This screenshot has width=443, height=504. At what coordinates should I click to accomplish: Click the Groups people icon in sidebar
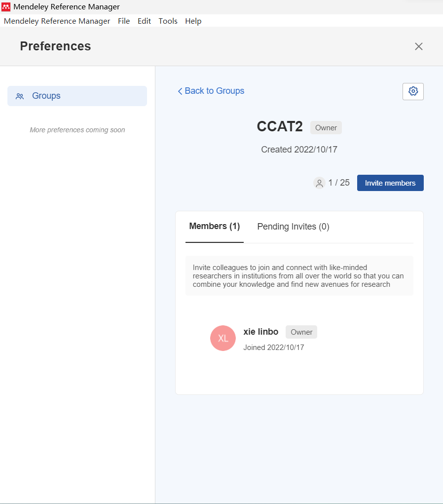point(20,96)
